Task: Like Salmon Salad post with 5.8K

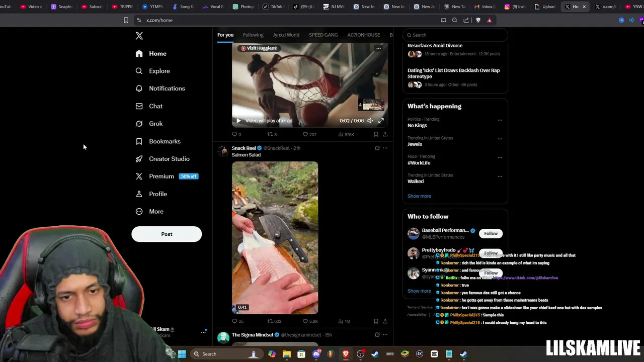Action: 310,321
